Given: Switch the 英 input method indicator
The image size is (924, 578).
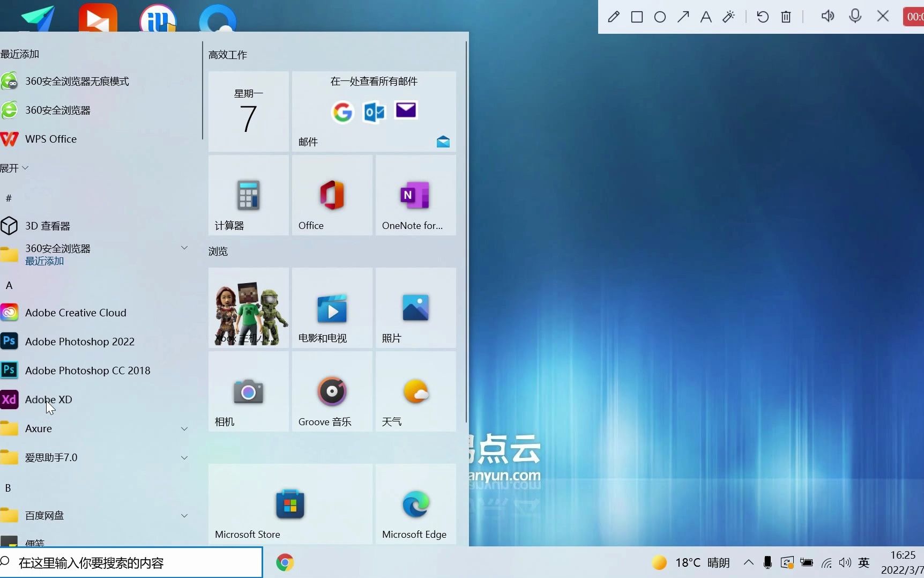Looking at the screenshot, I should [x=864, y=562].
